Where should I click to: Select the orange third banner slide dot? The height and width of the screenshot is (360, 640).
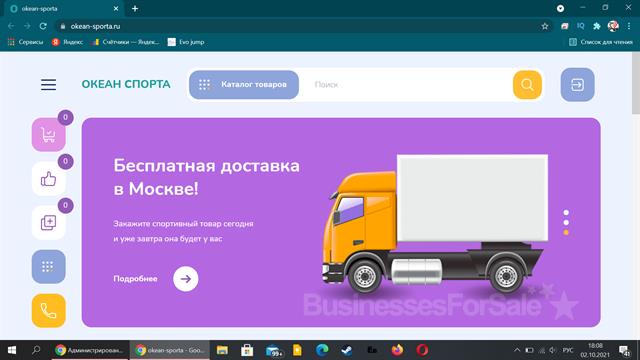(x=566, y=232)
